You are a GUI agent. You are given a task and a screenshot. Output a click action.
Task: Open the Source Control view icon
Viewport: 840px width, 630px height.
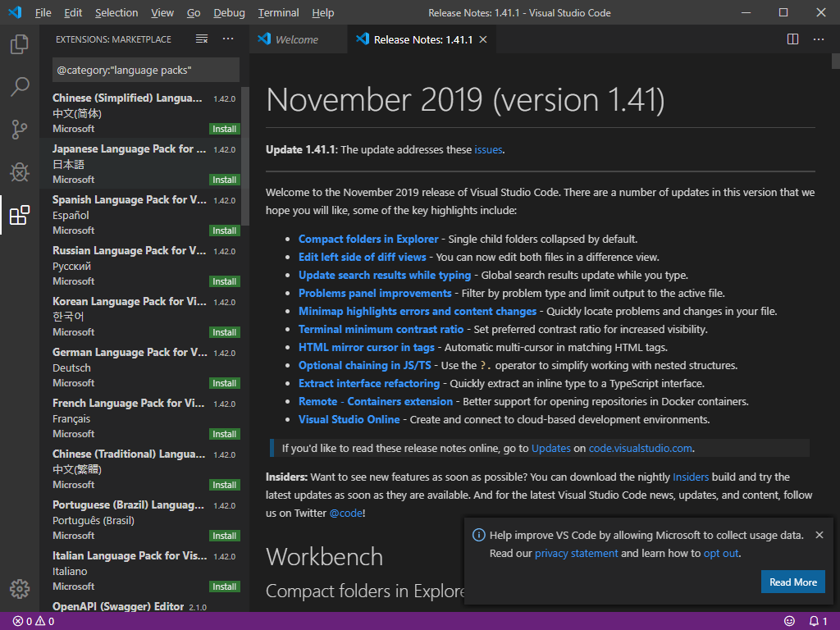click(x=20, y=129)
